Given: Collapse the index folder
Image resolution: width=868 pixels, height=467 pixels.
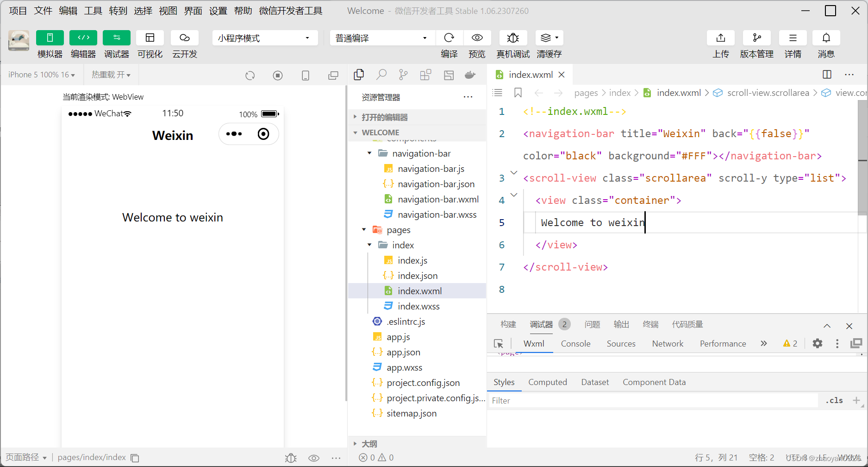Looking at the screenshot, I should click(x=417, y=245).
